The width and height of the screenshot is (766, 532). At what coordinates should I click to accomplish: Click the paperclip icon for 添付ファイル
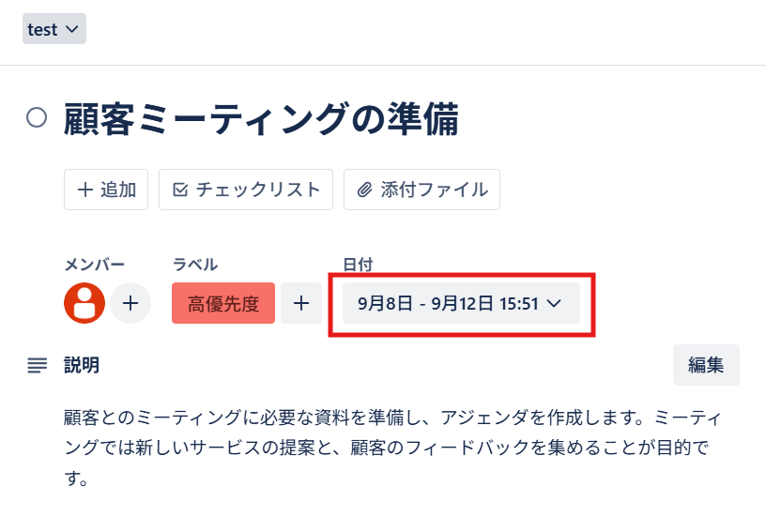pyautogui.click(x=365, y=190)
